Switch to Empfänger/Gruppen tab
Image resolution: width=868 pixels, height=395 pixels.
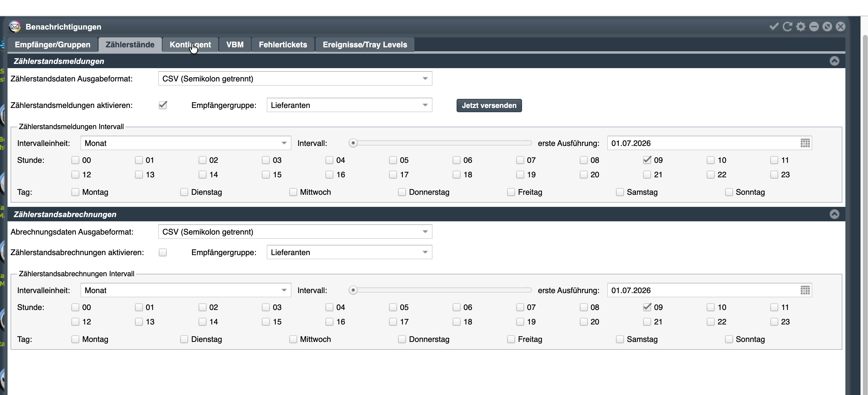click(x=52, y=45)
